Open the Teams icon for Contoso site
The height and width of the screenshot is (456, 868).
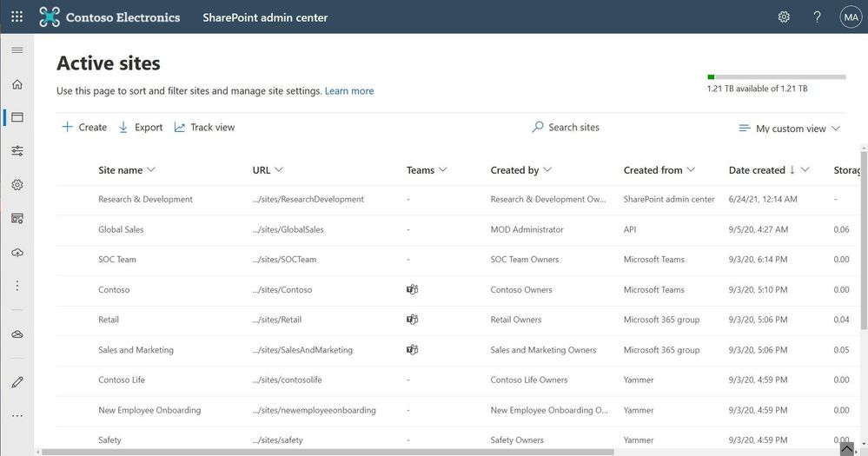click(x=412, y=289)
